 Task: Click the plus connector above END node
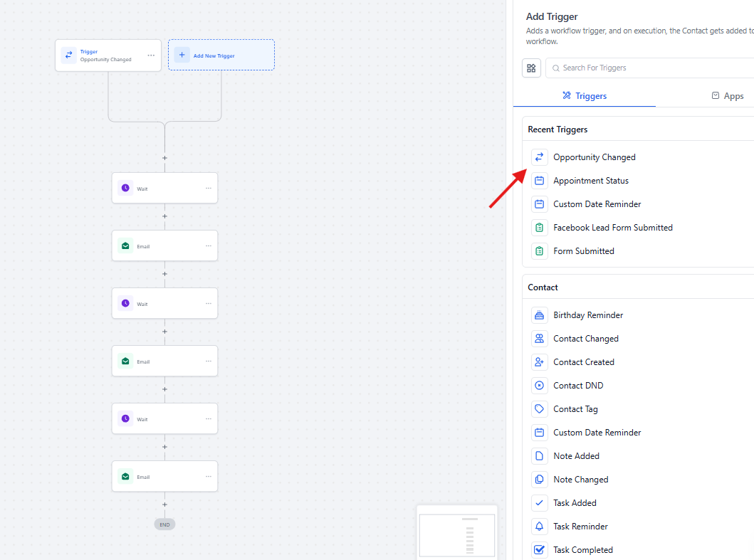tap(164, 504)
